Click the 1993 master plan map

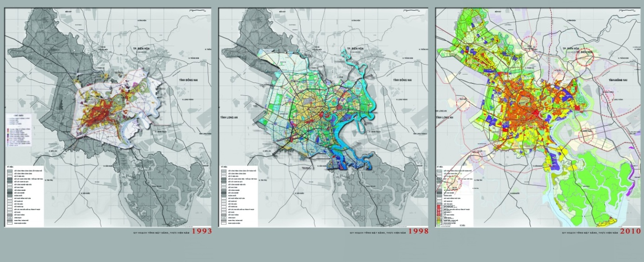pyautogui.click(x=108, y=117)
